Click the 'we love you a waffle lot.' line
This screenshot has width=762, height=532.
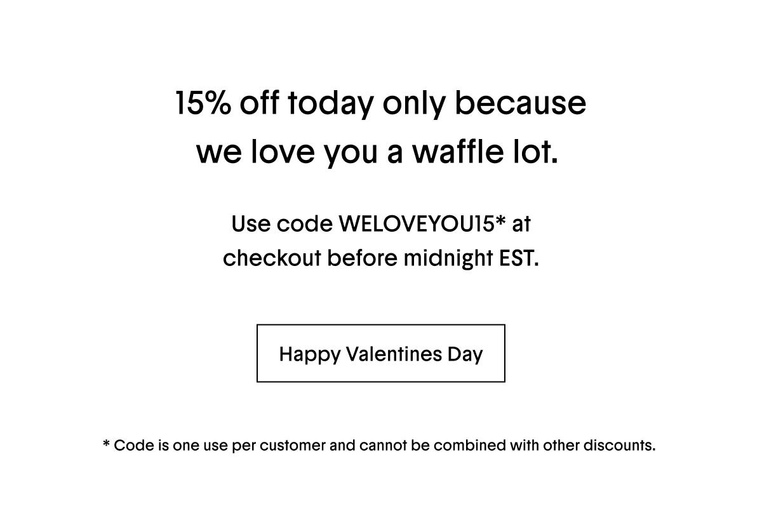coord(378,152)
